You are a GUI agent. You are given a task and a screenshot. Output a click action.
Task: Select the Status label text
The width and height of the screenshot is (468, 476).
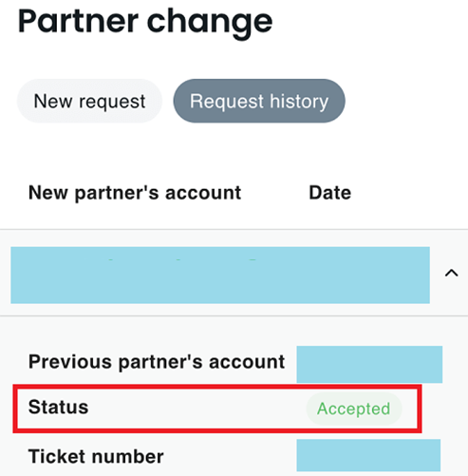(59, 407)
